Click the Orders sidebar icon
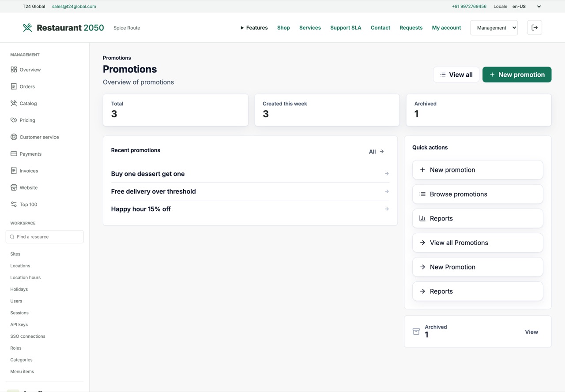This screenshot has width=565, height=392. click(x=14, y=86)
